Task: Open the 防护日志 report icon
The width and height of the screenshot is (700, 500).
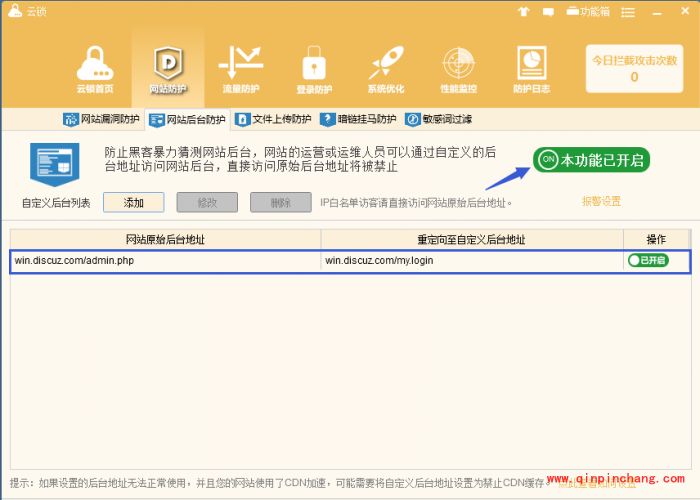Action: tap(531, 69)
